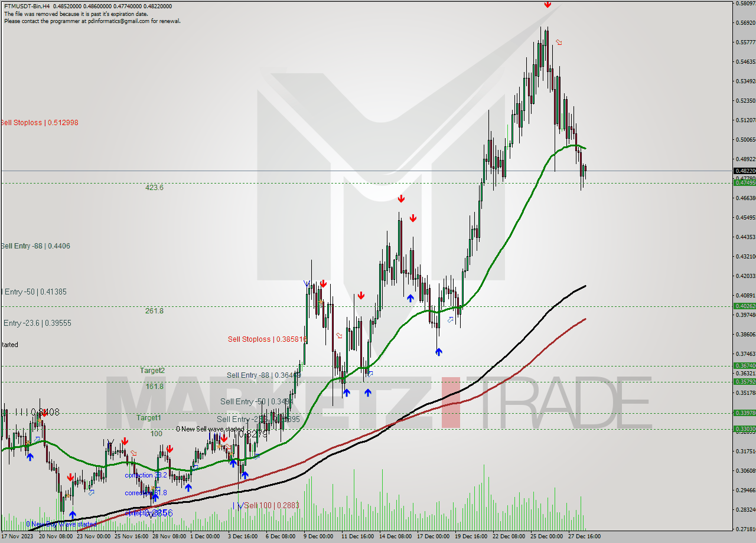Image resolution: width=756 pixels, height=543 pixels.
Task: Select the 'Sell Stoploss | 0.512998' label
Action: coord(39,123)
